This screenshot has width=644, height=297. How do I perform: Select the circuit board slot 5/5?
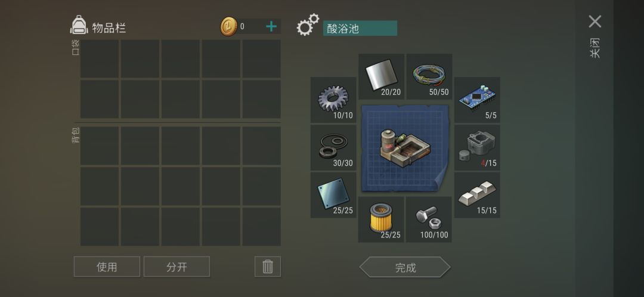click(477, 100)
